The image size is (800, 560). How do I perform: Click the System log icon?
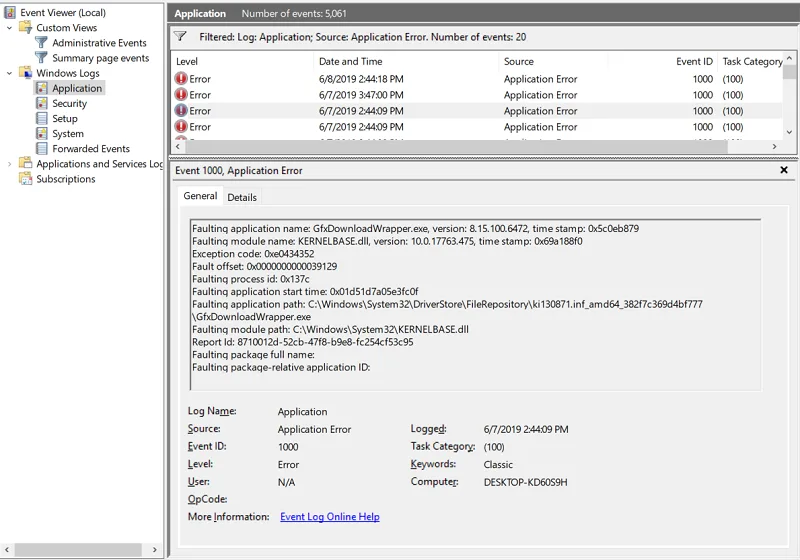coord(42,134)
